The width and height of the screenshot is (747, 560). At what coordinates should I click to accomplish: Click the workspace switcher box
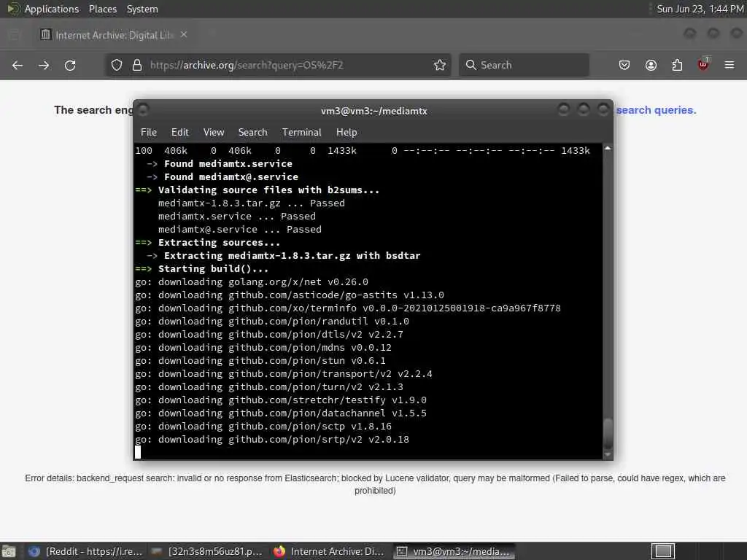point(663,551)
